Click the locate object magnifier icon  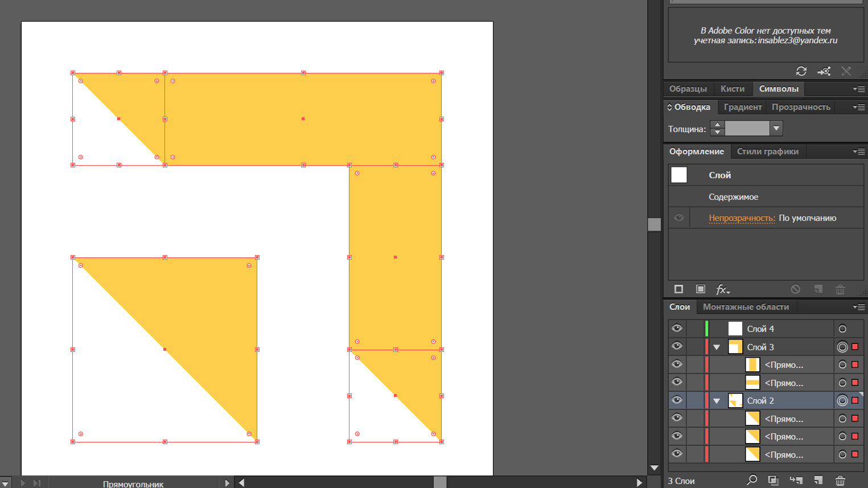pos(752,480)
